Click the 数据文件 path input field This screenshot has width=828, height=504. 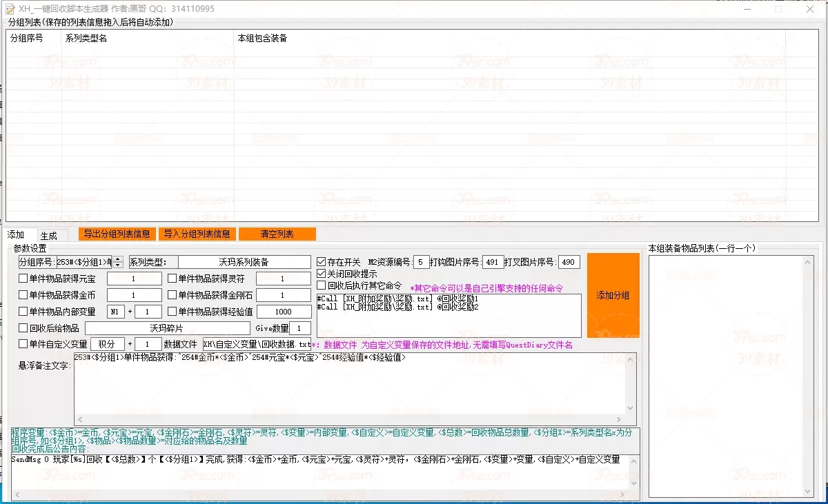coord(257,344)
